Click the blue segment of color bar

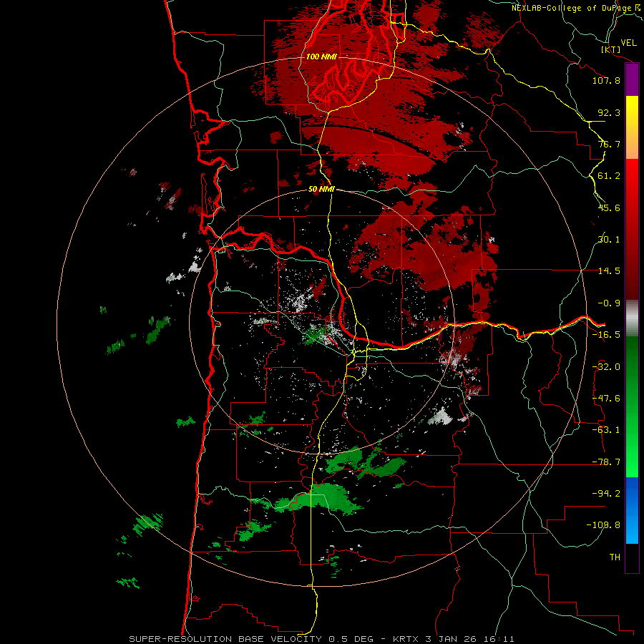(x=632, y=510)
